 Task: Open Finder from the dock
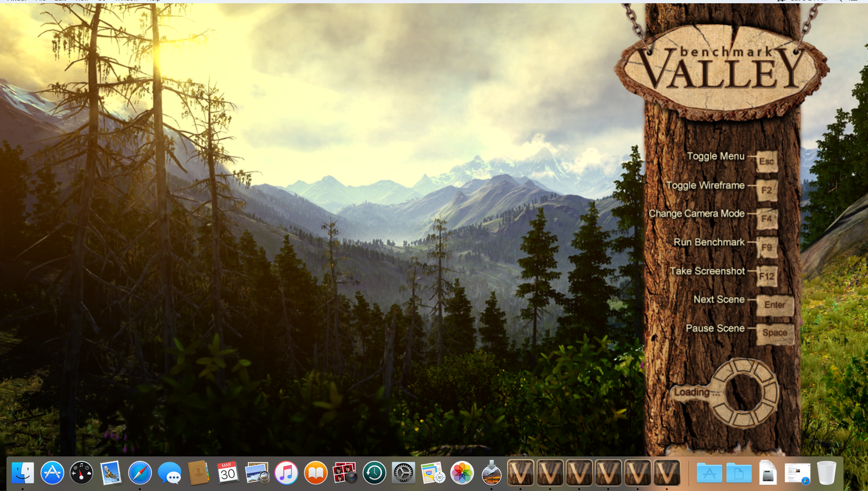[x=23, y=473]
